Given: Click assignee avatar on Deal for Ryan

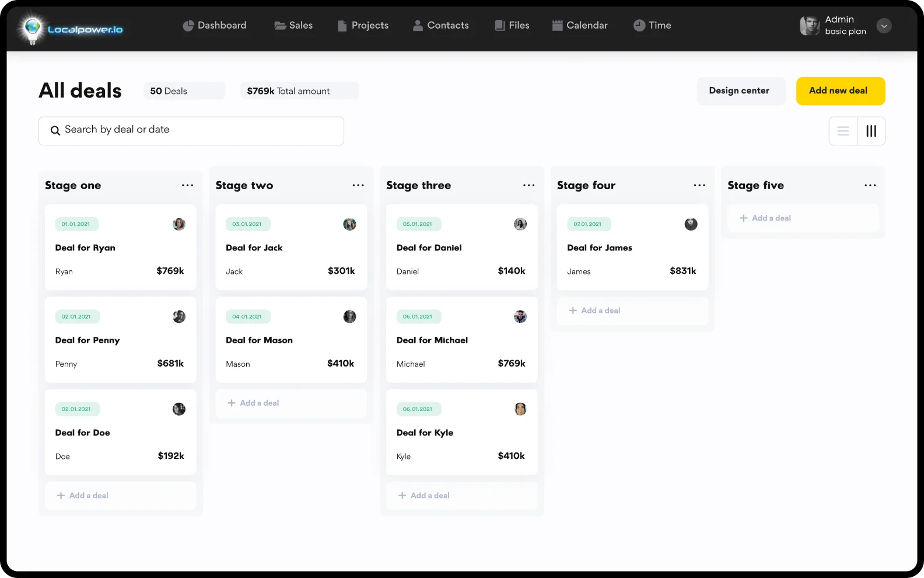Looking at the screenshot, I should (x=179, y=224).
